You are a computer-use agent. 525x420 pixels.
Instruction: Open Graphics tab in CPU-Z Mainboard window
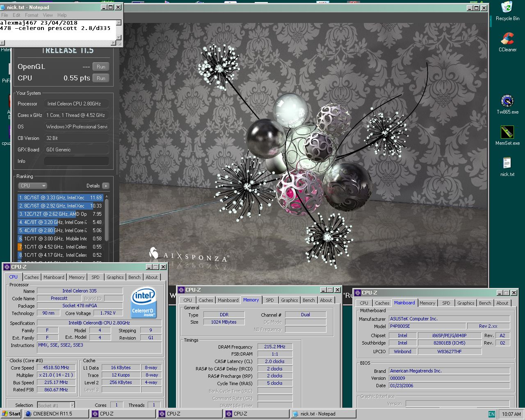click(x=466, y=303)
